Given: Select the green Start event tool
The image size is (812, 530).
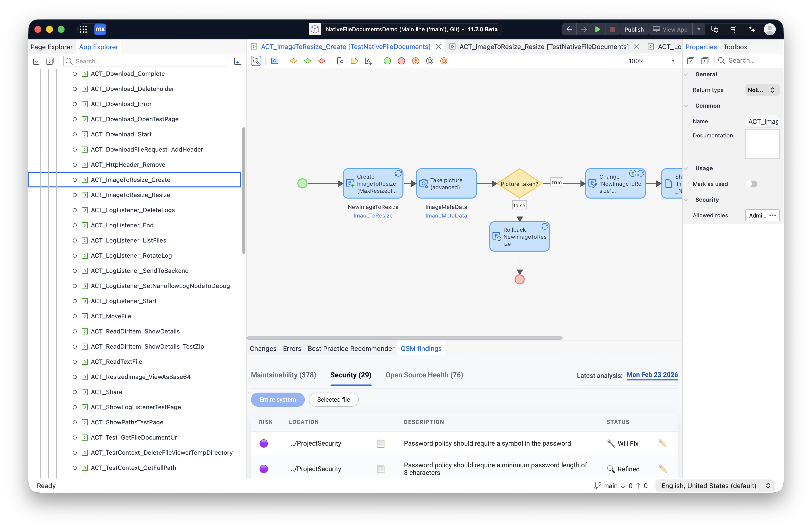Looking at the screenshot, I should click(387, 61).
